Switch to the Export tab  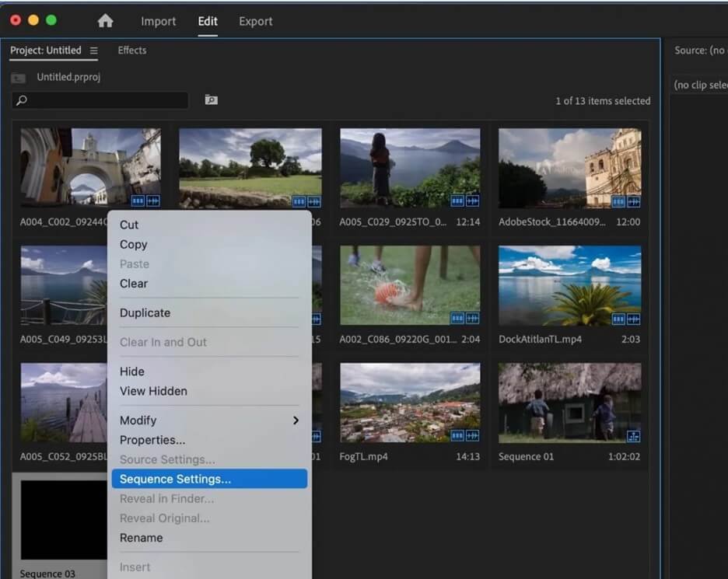click(256, 21)
